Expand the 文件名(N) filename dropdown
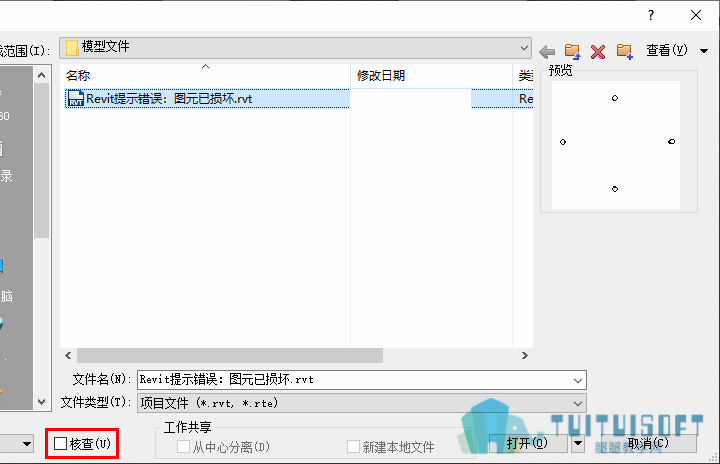The image size is (720, 464). [x=578, y=380]
